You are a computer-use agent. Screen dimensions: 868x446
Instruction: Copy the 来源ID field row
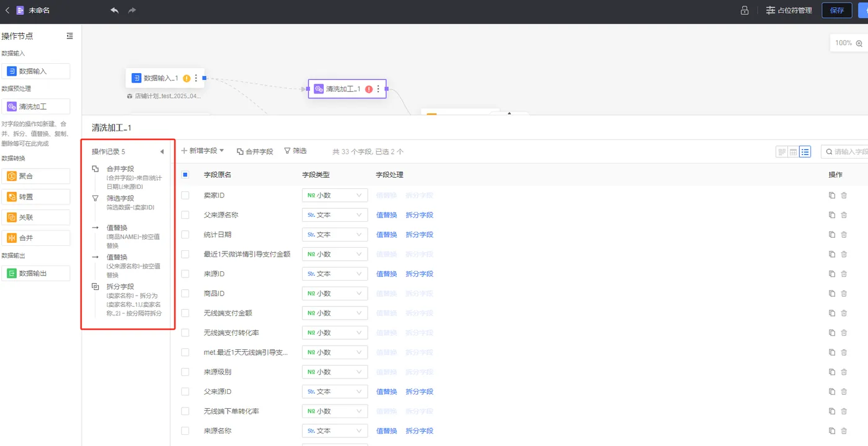832,274
